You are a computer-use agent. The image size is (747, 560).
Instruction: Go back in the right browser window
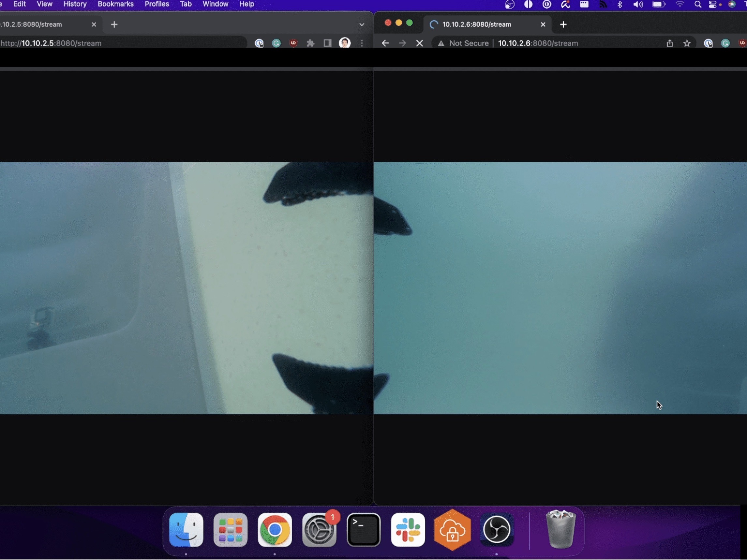coord(385,43)
